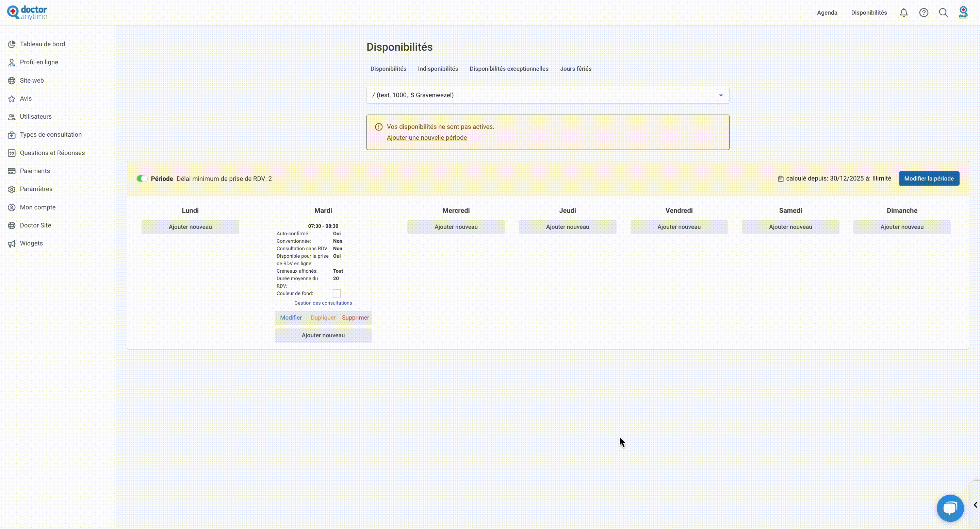Image resolution: width=980 pixels, height=529 pixels.
Task: Click the search magnifier icon
Action: click(x=944, y=13)
